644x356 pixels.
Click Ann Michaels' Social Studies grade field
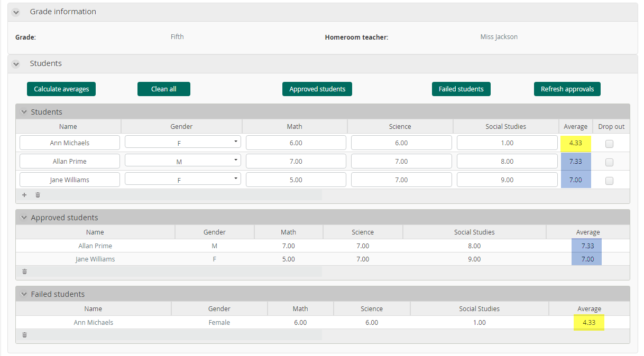coord(507,143)
